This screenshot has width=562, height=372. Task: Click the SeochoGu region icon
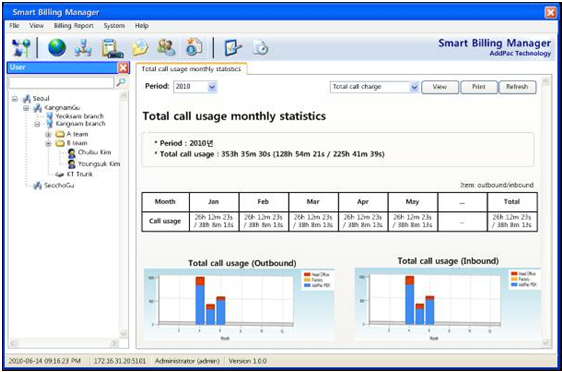pyautogui.click(x=38, y=186)
